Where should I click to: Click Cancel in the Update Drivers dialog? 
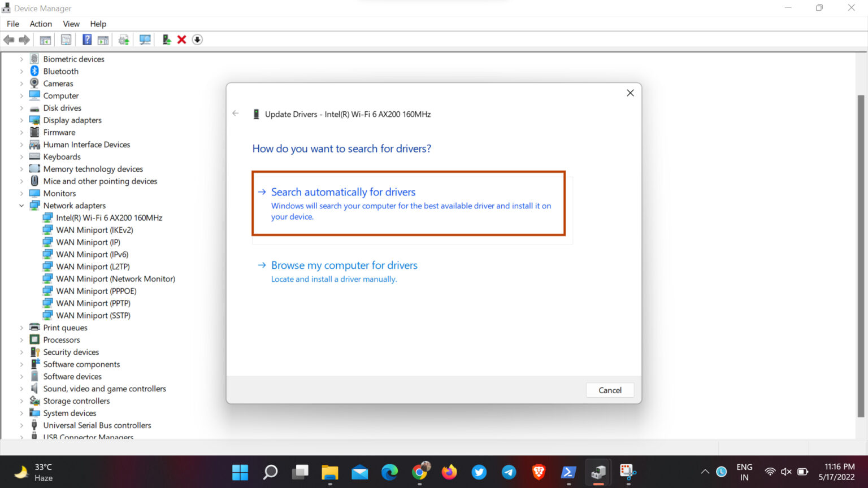tap(610, 390)
